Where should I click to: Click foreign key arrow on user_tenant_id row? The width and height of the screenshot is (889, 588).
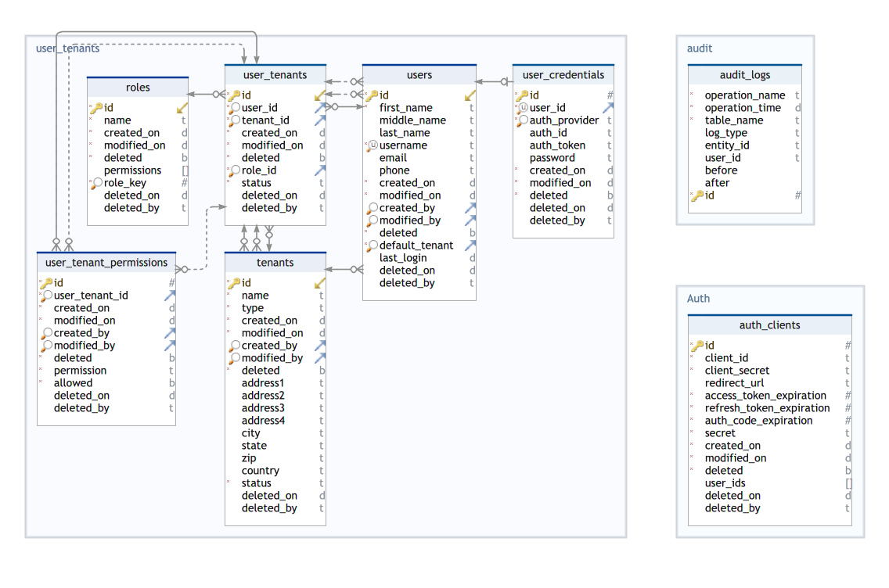(x=170, y=295)
